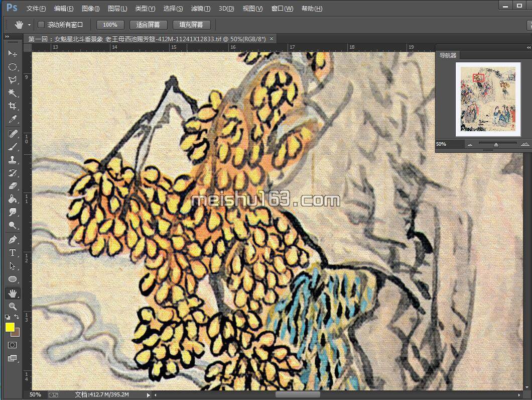This screenshot has height=400, width=532.
Task: Click the Hand tool icon in options bar
Action: pyautogui.click(x=19, y=25)
